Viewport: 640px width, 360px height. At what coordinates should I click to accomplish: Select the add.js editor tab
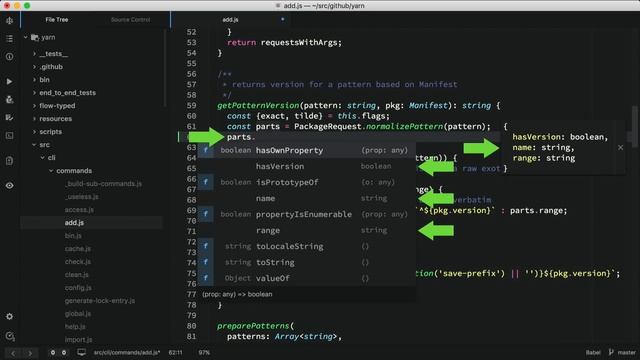click(x=230, y=20)
